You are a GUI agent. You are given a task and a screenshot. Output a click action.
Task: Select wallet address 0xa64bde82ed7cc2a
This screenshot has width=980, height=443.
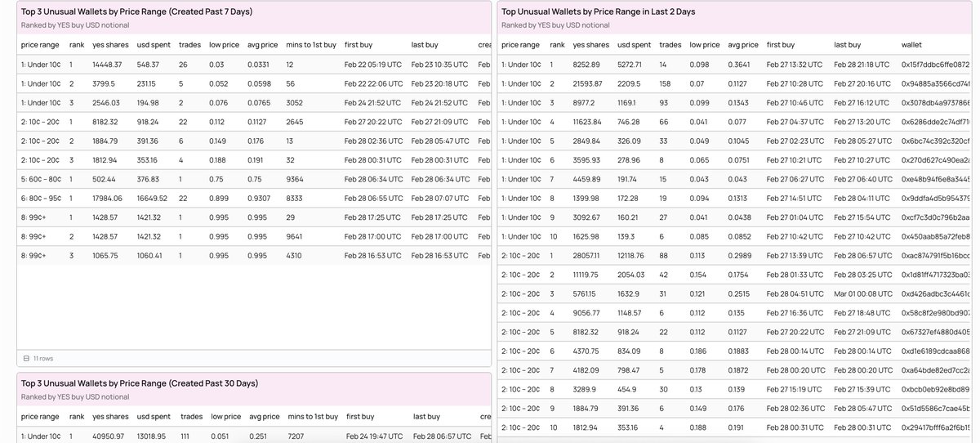935,370
